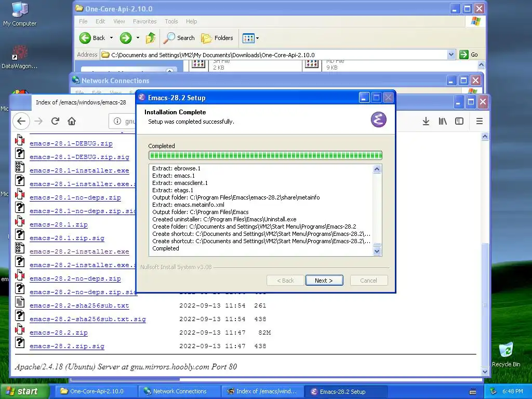This screenshot has height=399, width=532.
Task: Open link emacs-28.1.zip.sig
Action: (x=67, y=238)
